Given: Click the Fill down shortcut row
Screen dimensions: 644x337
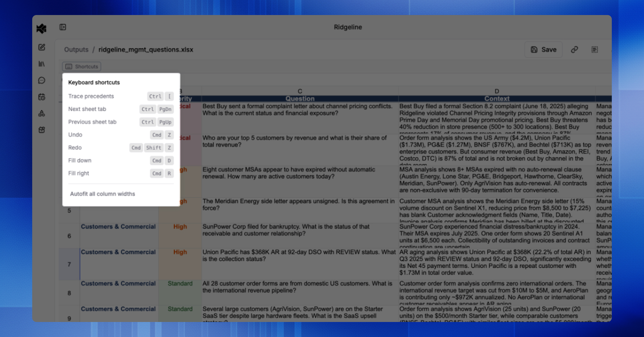Looking at the screenshot, I should click(121, 160).
